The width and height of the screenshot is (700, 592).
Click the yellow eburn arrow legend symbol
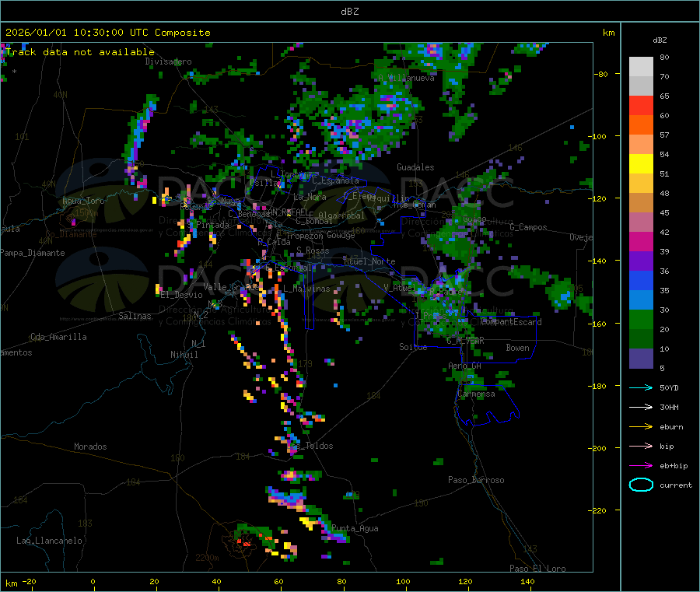point(641,427)
